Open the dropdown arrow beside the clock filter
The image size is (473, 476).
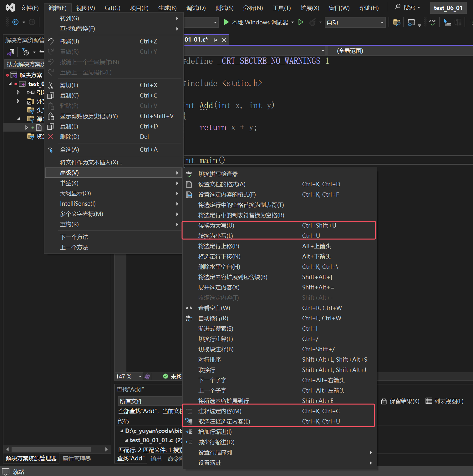[34, 52]
